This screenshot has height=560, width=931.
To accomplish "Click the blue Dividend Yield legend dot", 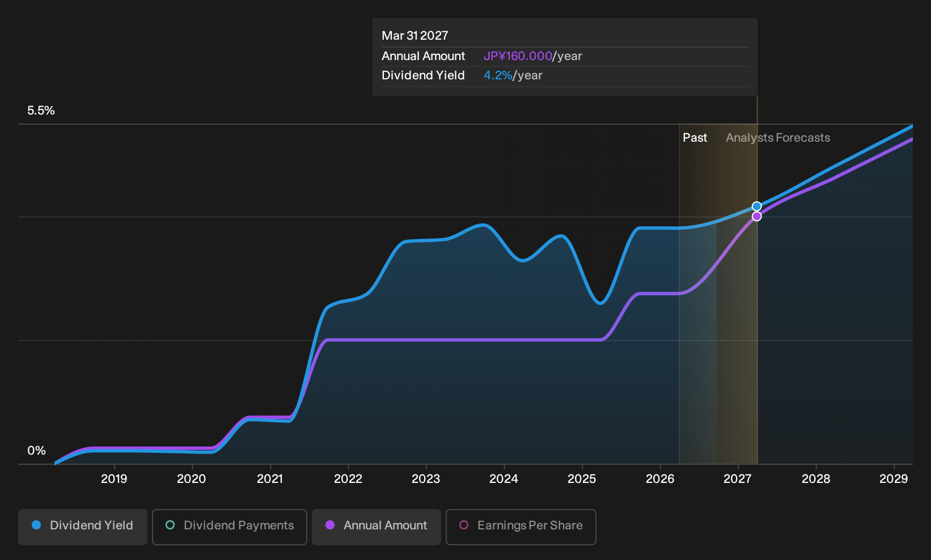I will (36, 525).
